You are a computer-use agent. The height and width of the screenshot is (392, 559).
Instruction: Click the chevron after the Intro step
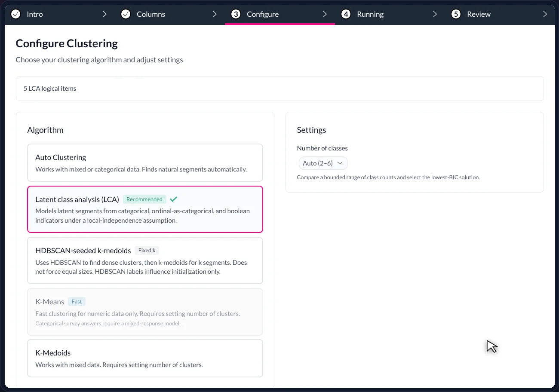105,14
